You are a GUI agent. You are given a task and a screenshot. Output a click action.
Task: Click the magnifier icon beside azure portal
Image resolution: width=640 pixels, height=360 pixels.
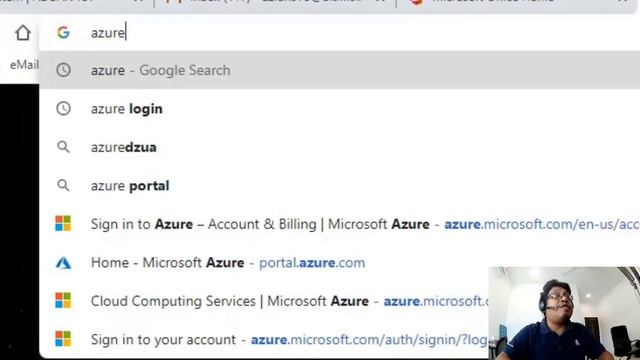[63, 185]
